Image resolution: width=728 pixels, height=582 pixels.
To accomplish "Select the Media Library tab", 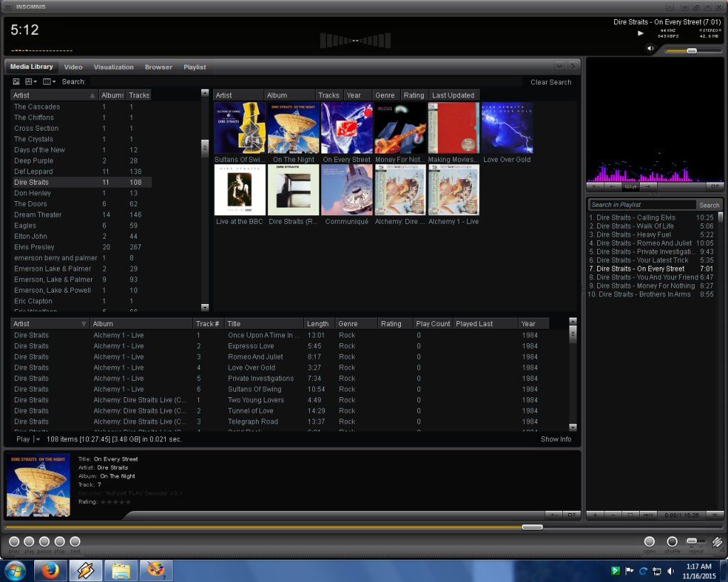I will click(x=31, y=67).
